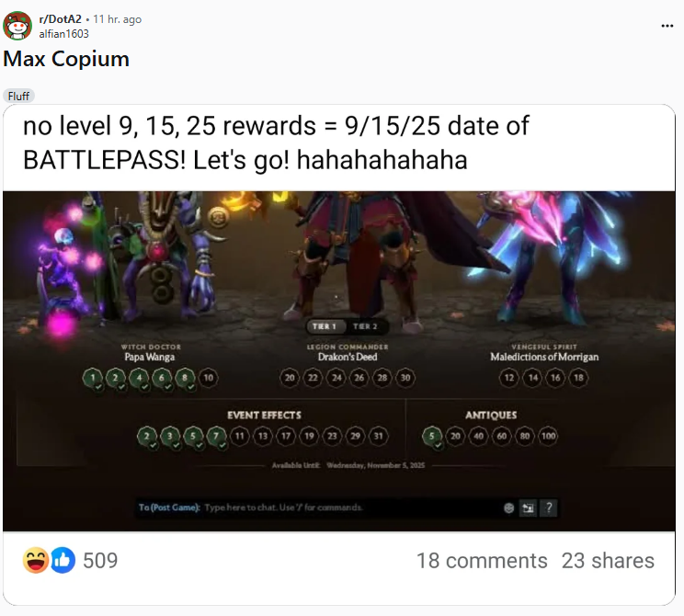Open the 18 comments link
Screen dimensions: 684x616
482,561
